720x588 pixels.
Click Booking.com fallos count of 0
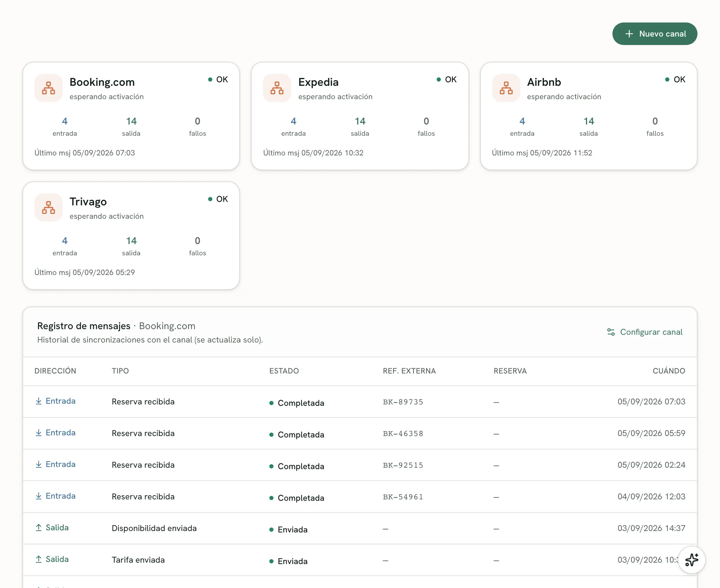pos(198,121)
